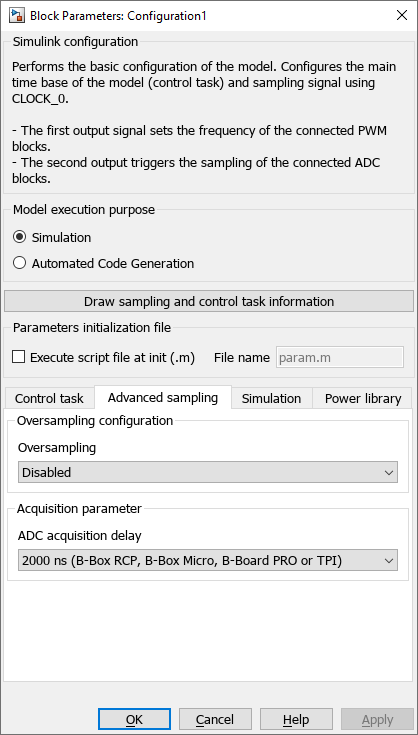Open Help for this block
This screenshot has width=418, height=735.
tap(296, 720)
